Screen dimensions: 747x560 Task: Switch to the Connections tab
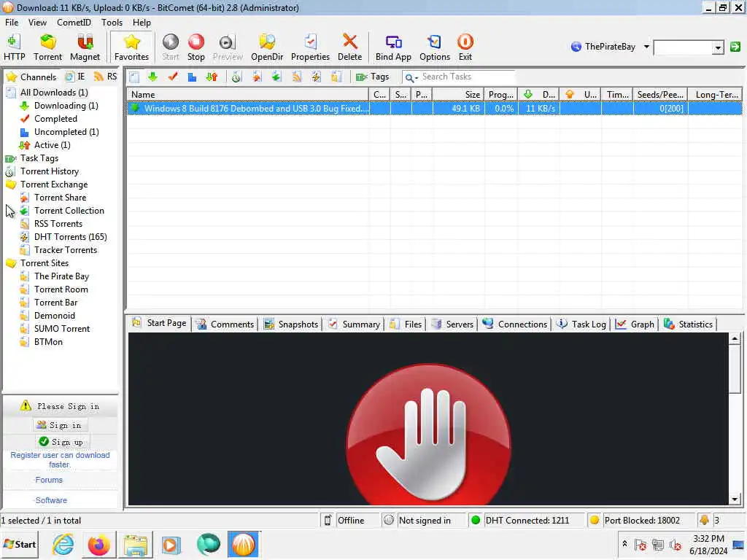[515, 324]
